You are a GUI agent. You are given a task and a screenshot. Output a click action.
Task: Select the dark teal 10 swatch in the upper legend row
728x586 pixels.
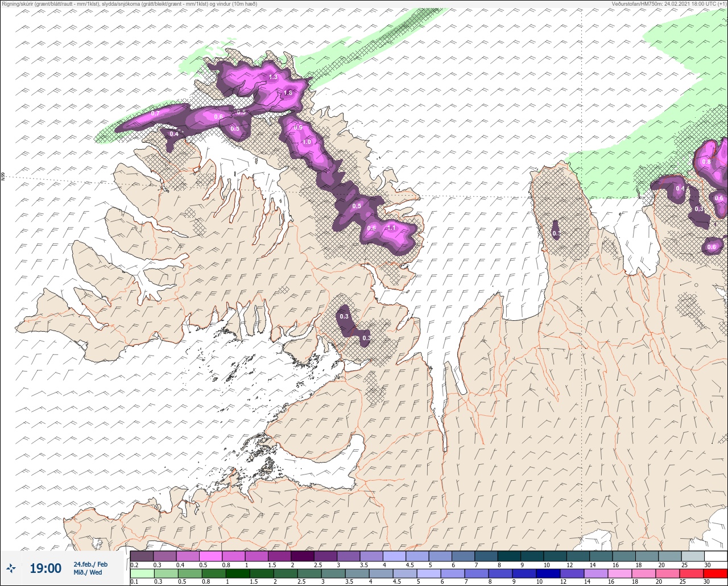(555, 556)
